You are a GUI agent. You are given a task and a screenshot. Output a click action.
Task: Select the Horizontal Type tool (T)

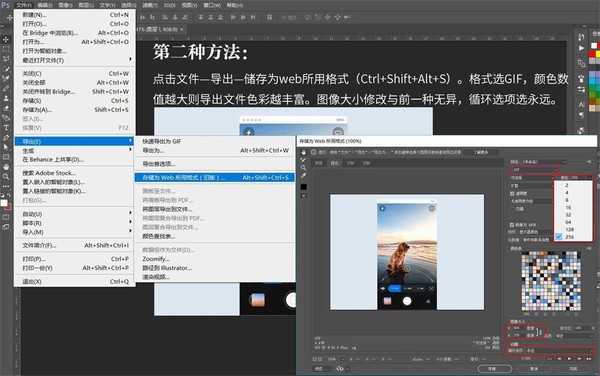[6, 127]
